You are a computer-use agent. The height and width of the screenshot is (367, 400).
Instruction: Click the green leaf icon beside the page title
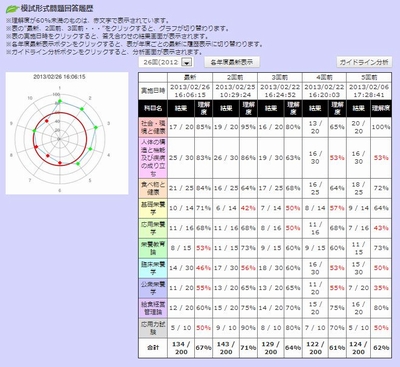point(12,9)
